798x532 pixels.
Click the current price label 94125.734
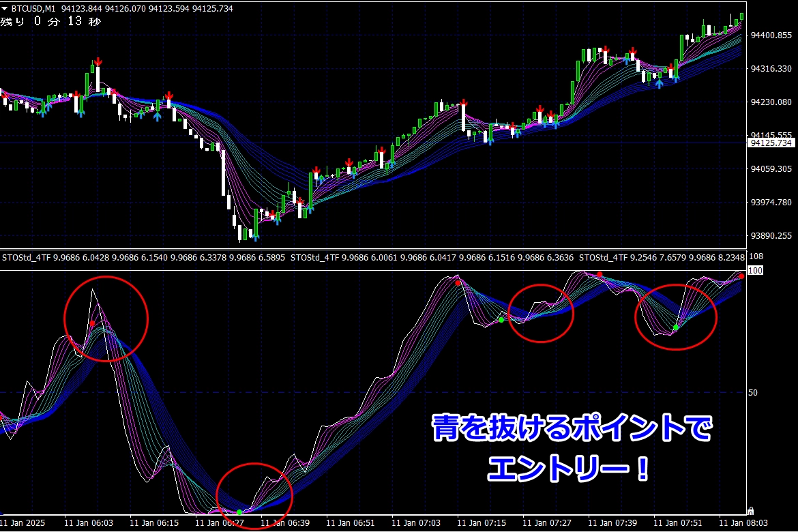[x=771, y=143]
